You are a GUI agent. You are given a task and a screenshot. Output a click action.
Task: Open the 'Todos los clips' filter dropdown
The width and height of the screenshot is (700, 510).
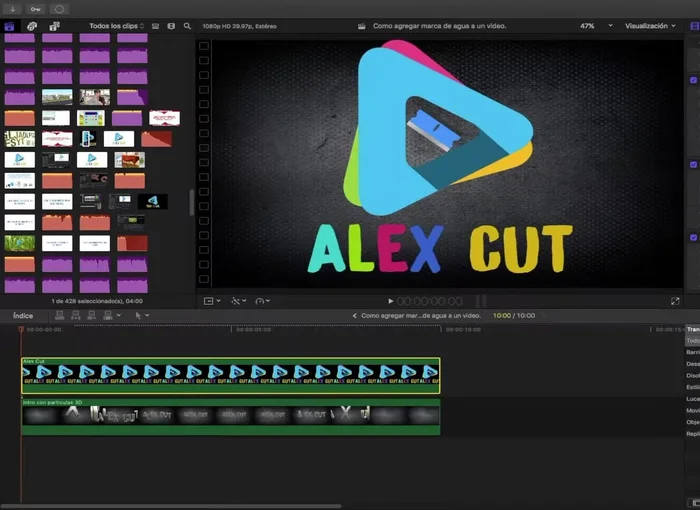pyautogui.click(x=116, y=26)
